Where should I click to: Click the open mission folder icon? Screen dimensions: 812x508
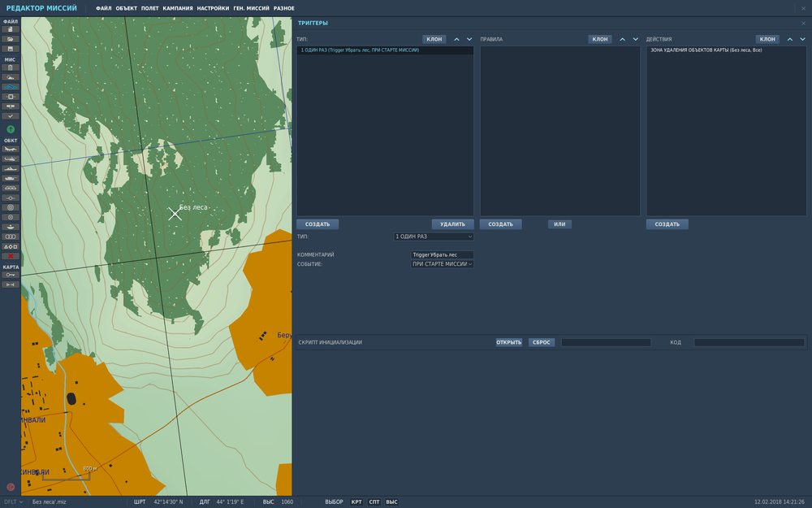11,39
